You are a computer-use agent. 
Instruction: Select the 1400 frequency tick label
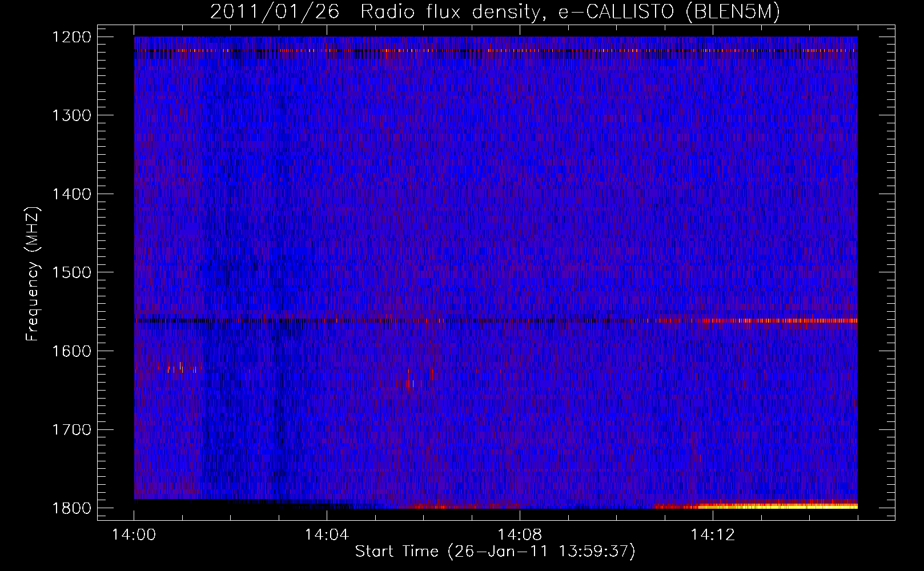(71, 194)
